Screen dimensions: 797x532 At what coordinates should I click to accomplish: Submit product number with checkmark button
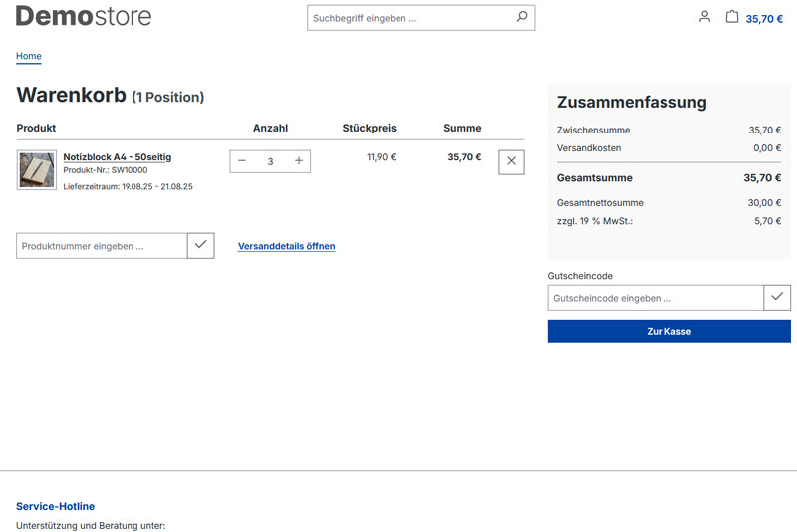[x=200, y=245]
